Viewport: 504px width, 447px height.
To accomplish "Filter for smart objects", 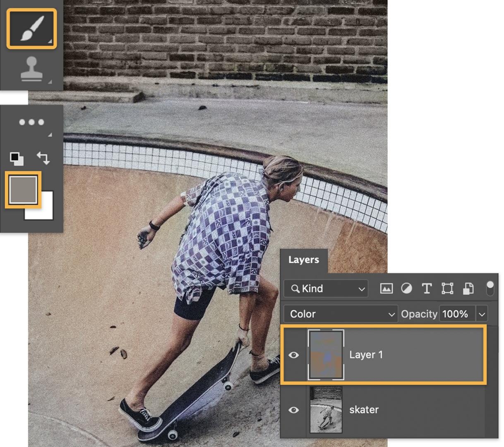I will pyautogui.click(x=468, y=288).
